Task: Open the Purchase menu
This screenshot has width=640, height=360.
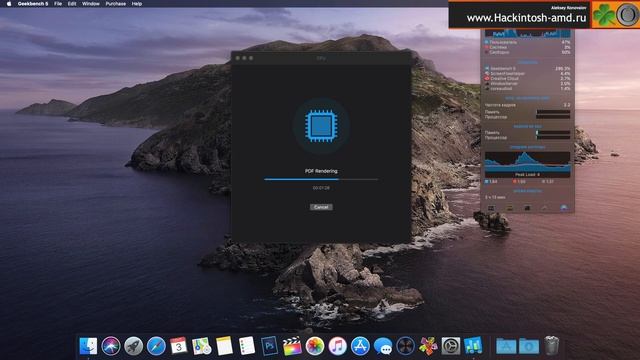Action: [x=116, y=4]
